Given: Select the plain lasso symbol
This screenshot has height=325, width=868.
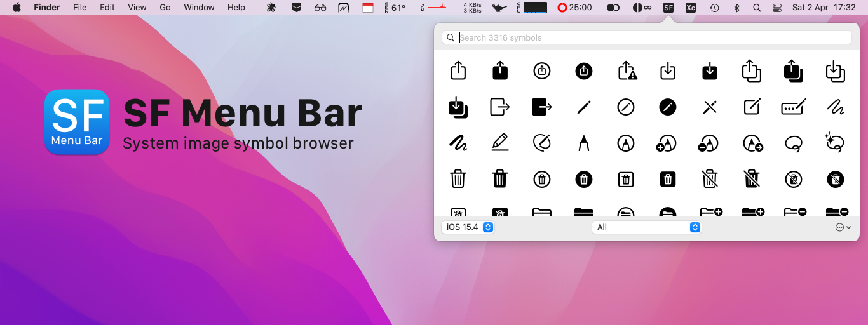Looking at the screenshot, I should tap(794, 144).
